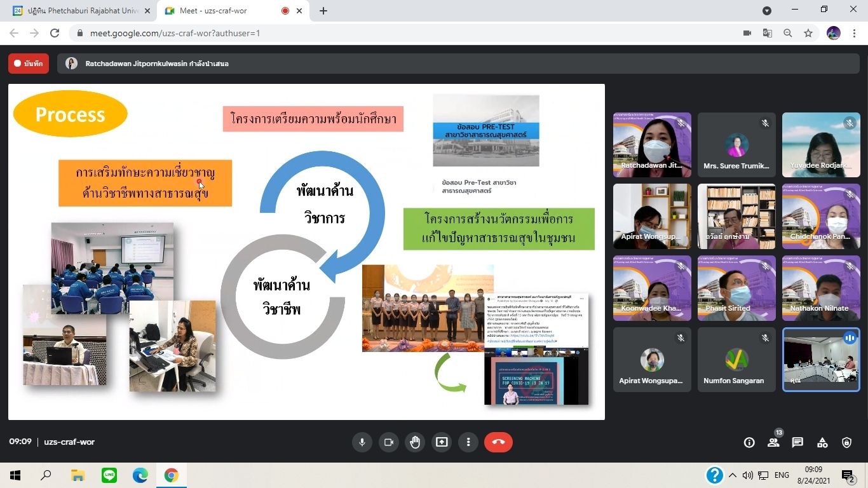Open the in-call chat panel
868x488 pixels.
(x=797, y=443)
